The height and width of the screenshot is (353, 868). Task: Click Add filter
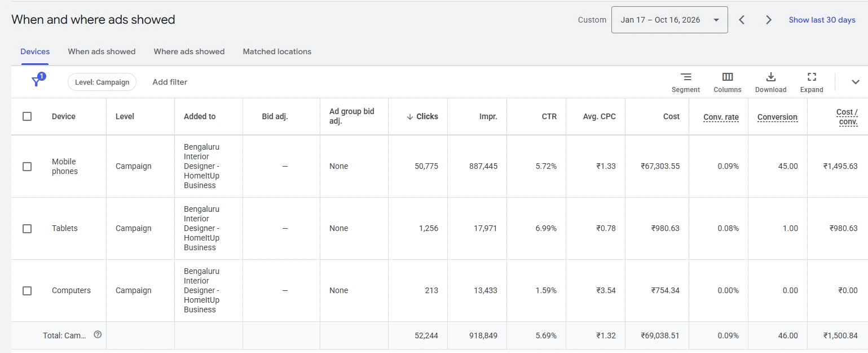click(x=170, y=82)
